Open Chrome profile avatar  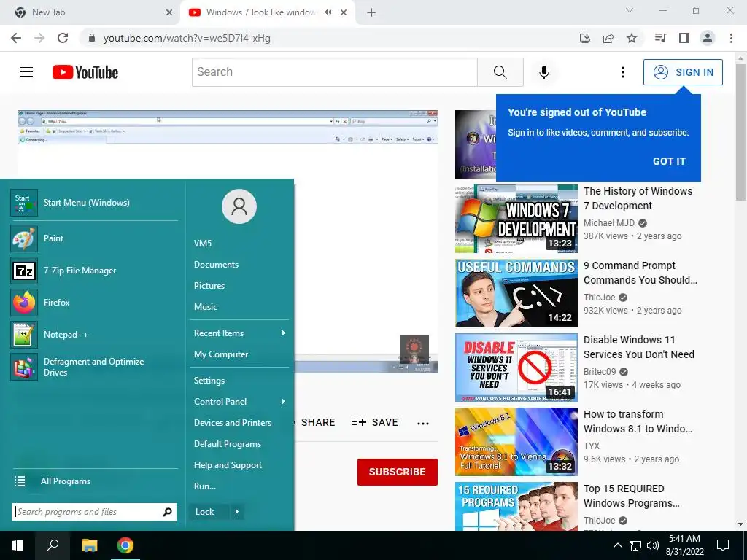click(708, 38)
